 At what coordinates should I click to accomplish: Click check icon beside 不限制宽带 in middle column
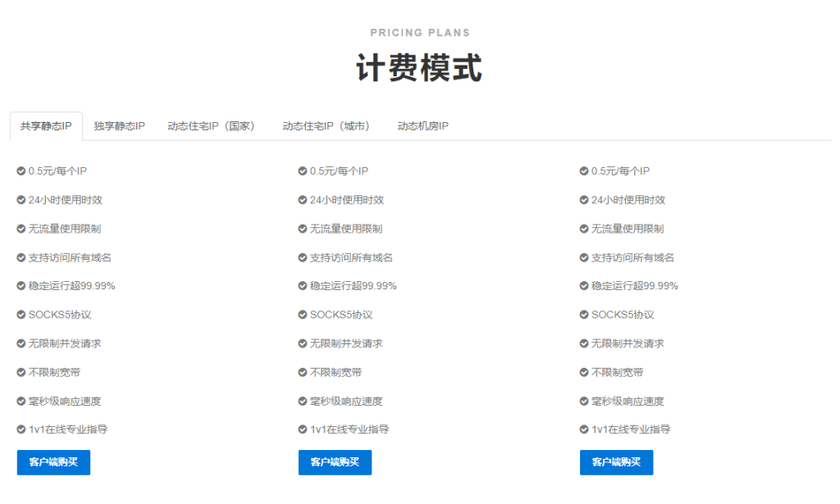point(303,372)
